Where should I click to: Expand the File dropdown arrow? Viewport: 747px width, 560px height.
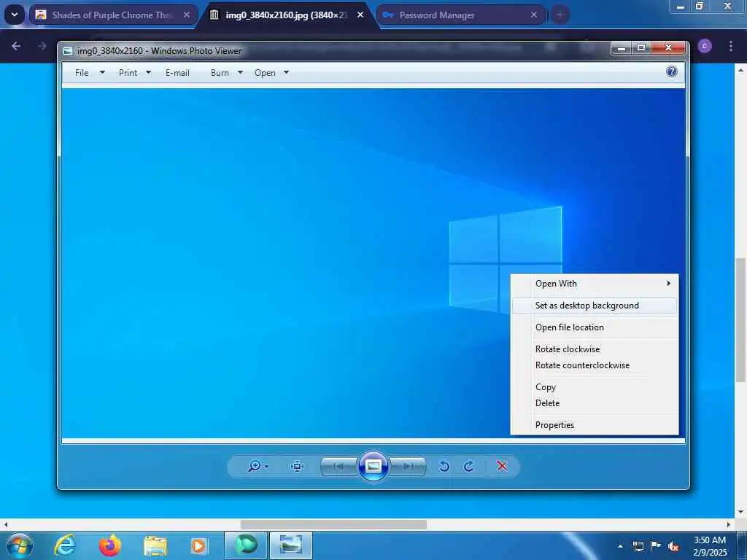coord(102,73)
